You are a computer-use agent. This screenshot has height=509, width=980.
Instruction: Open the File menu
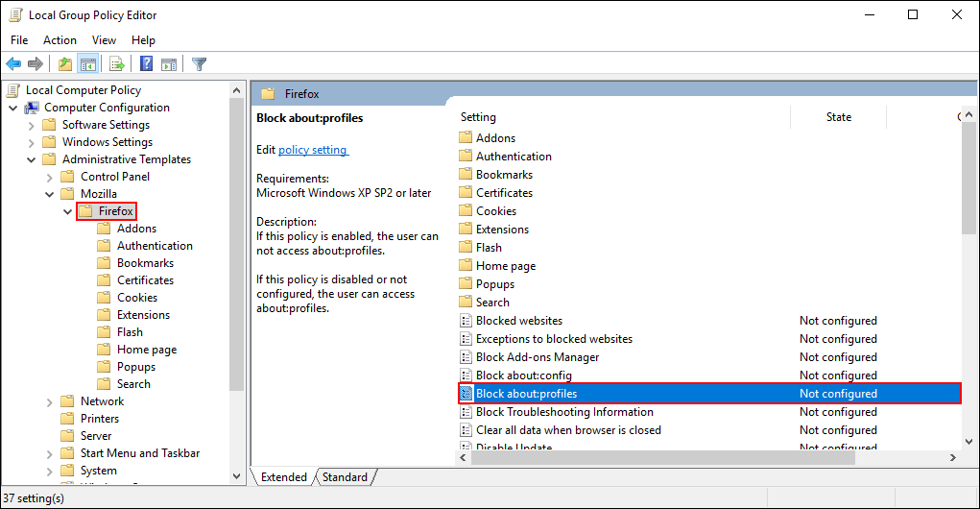tap(19, 40)
